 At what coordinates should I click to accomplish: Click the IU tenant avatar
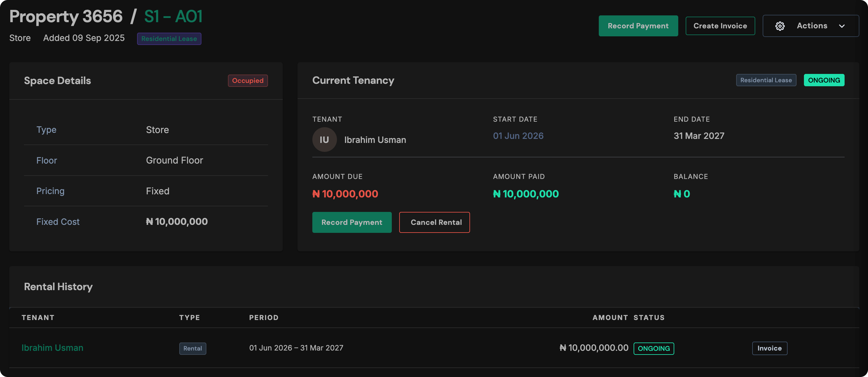point(324,140)
